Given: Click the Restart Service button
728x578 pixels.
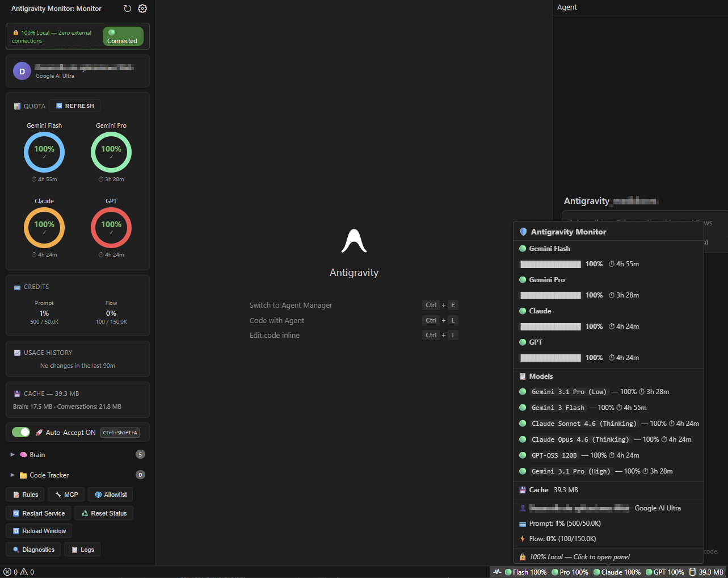Looking at the screenshot, I should coord(38,513).
